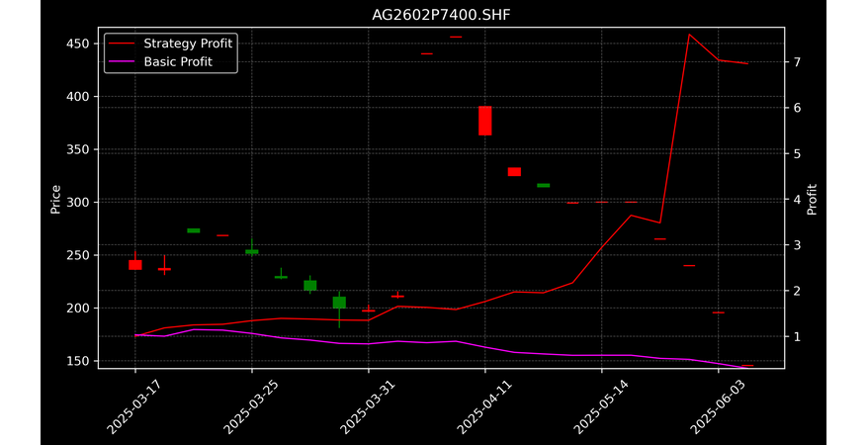Screen dimensions: 868x445
Task: Click the profit tick label 2
Action: tap(797, 291)
